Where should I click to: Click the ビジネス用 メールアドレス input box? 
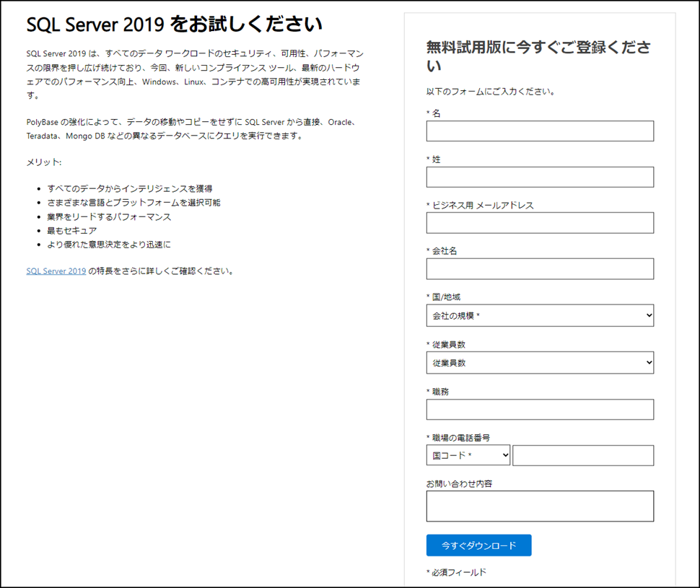tap(540, 223)
